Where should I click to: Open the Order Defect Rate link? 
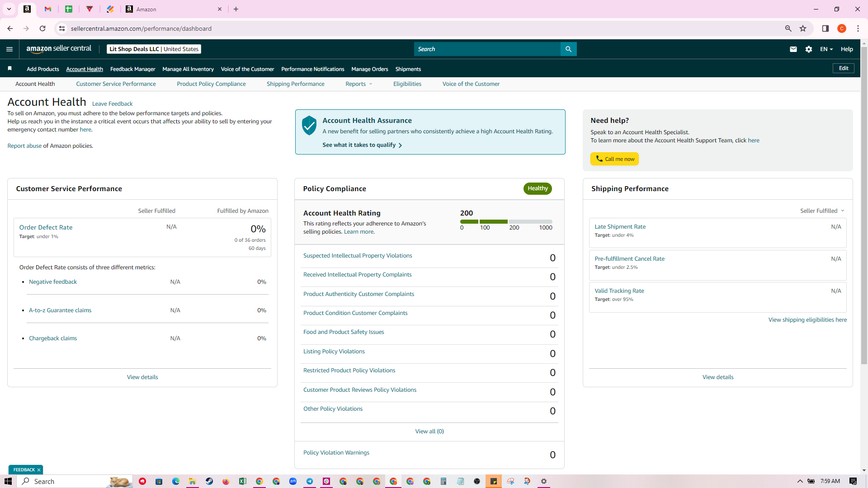[46, 227]
